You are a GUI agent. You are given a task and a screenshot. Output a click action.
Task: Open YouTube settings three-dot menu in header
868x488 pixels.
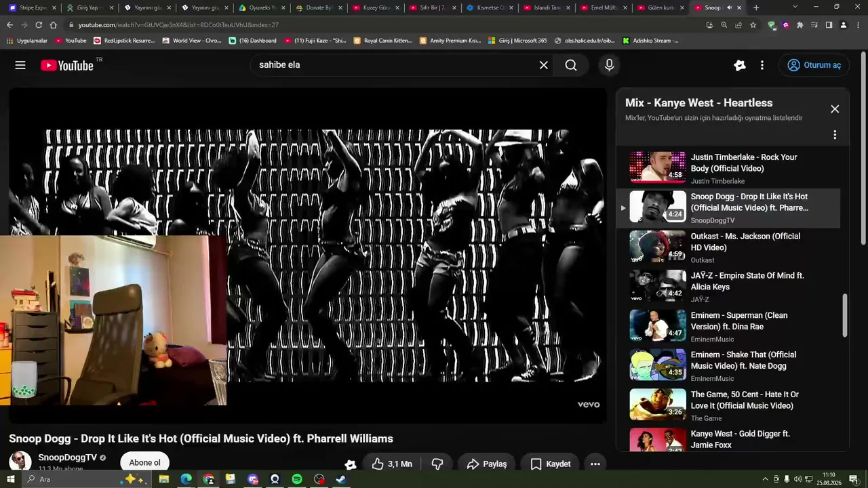pyautogui.click(x=762, y=65)
